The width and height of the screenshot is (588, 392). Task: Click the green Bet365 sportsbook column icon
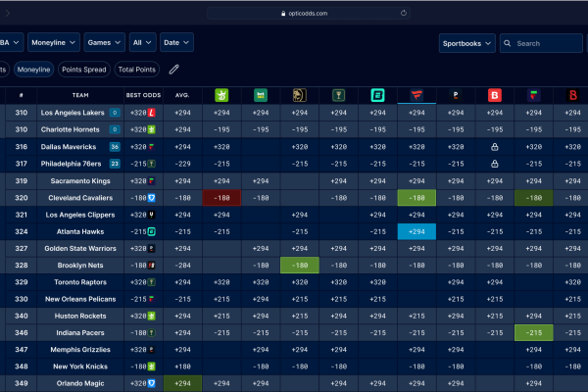point(261,95)
